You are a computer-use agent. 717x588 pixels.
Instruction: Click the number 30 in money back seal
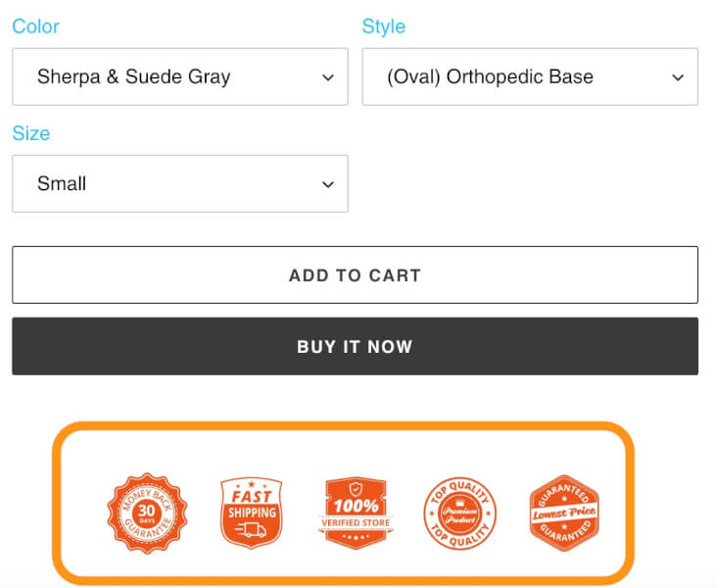click(x=147, y=511)
